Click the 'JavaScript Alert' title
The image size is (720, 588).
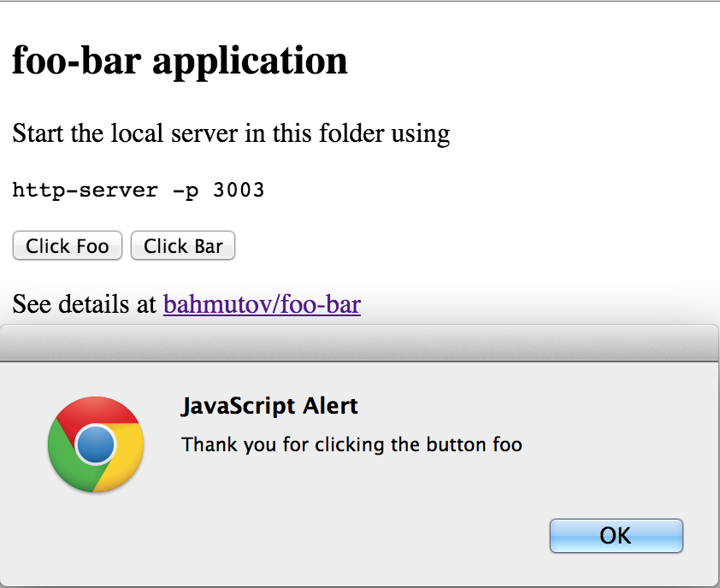point(269,406)
